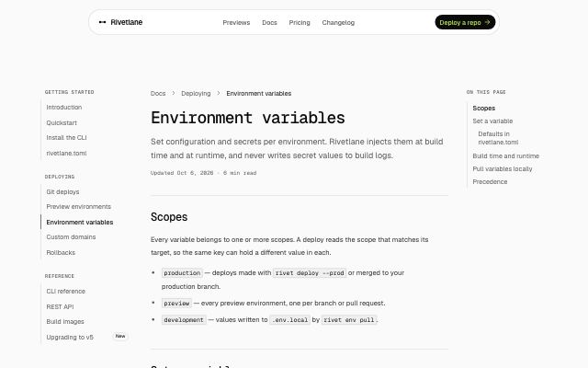Open the Docs nav item in header
The height and width of the screenshot is (368, 588).
pos(269,22)
